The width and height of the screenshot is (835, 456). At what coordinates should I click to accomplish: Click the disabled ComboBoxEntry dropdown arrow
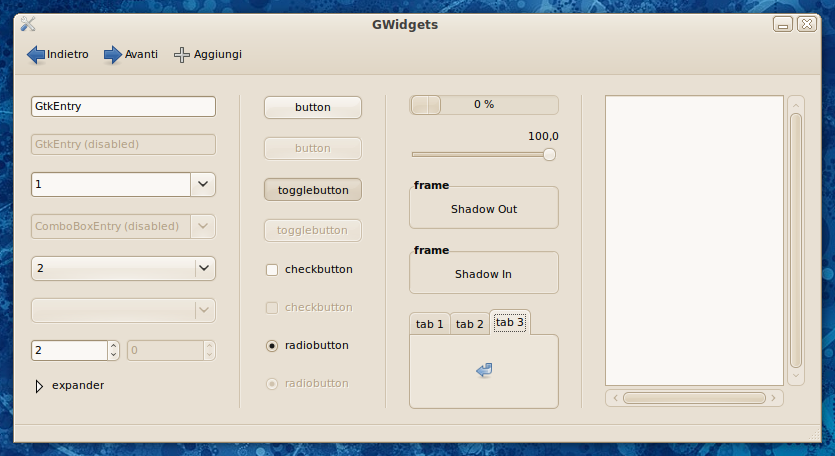[x=203, y=226]
